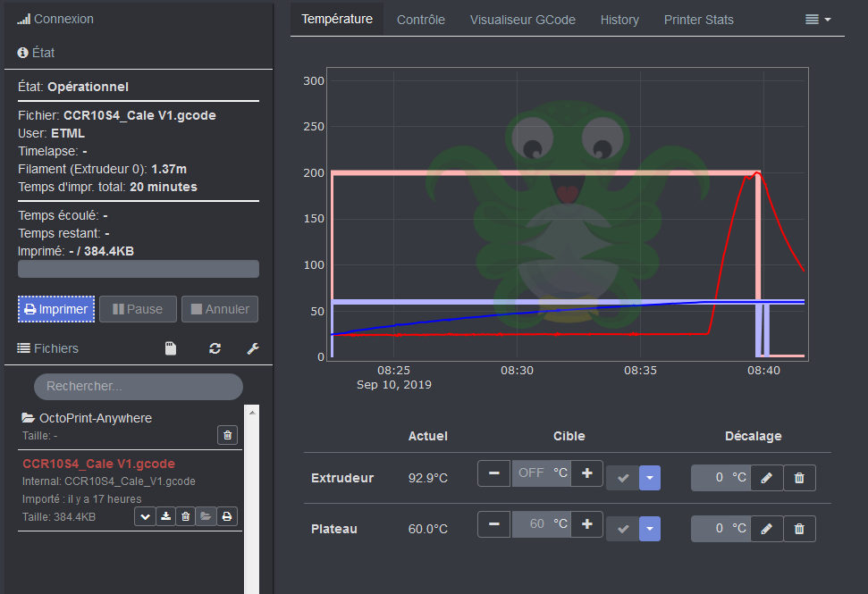Click the 'Taille: 384.4KB' file size text

59,517
